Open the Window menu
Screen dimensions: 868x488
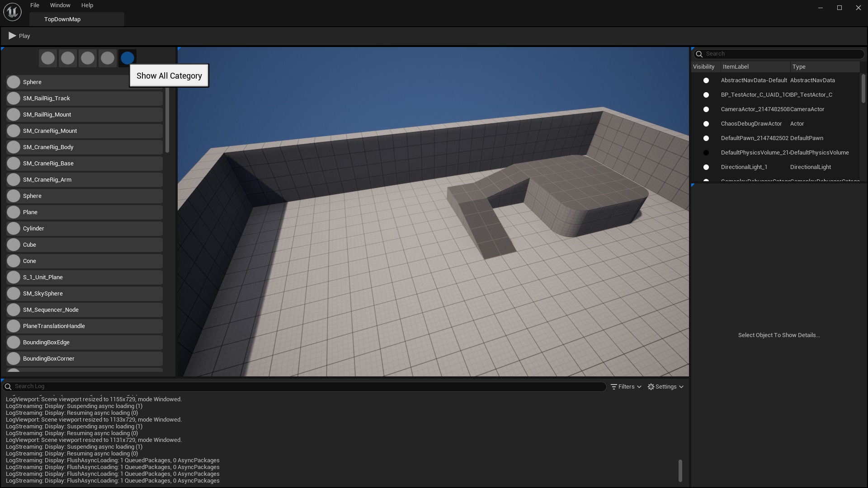coord(60,5)
